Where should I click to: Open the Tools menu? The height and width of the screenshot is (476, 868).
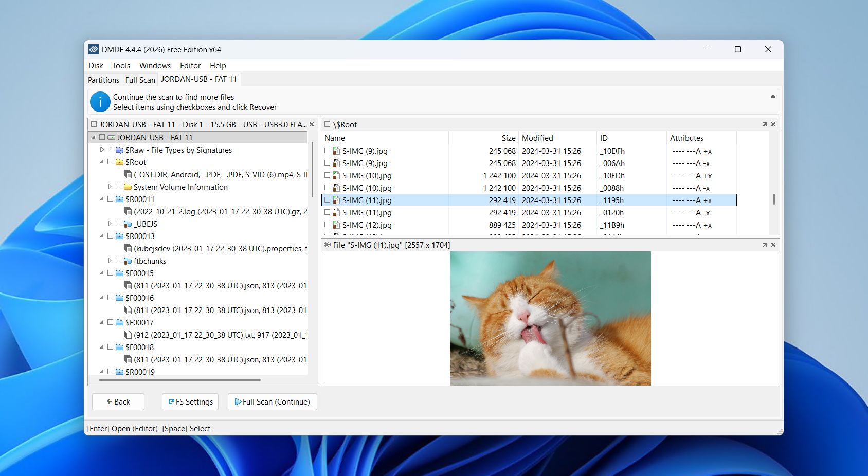click(x=121, y=65)
